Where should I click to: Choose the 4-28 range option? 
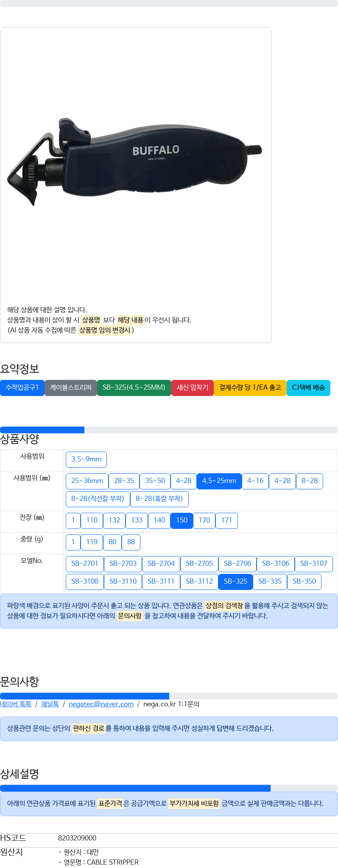pos(184,481)
